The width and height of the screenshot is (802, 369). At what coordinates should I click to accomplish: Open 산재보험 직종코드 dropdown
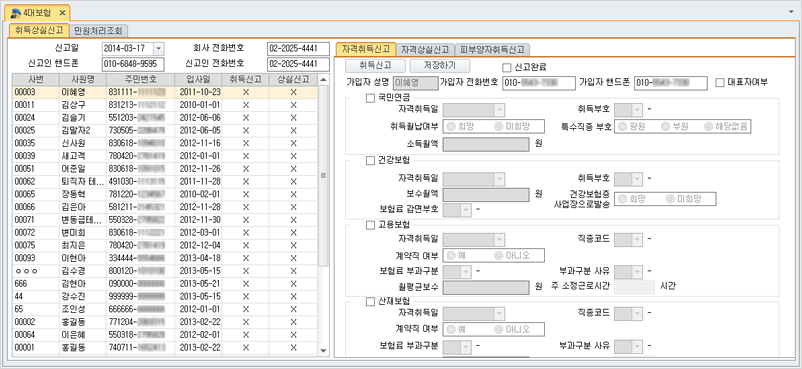[637, 313]
